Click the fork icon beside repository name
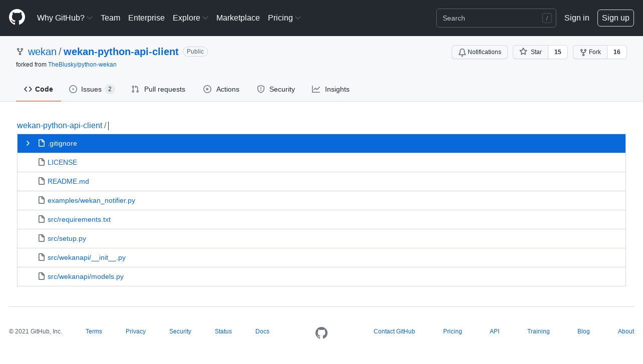 [x=20, y=52]
